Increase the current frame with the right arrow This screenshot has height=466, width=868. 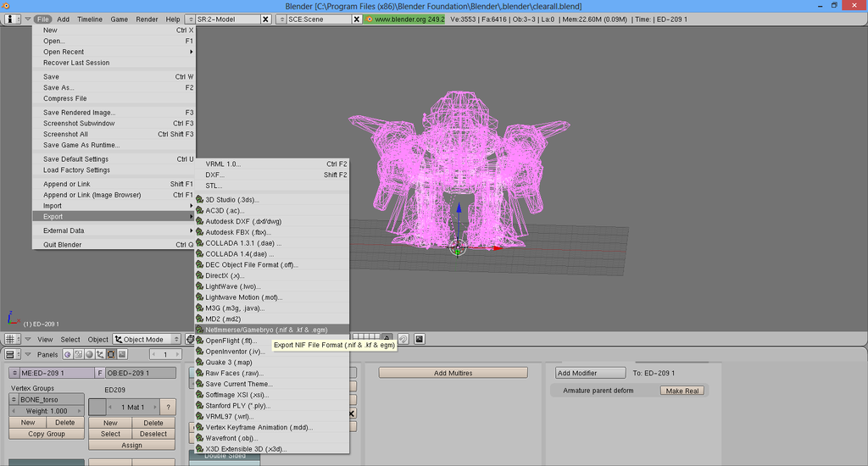(178, 354)
